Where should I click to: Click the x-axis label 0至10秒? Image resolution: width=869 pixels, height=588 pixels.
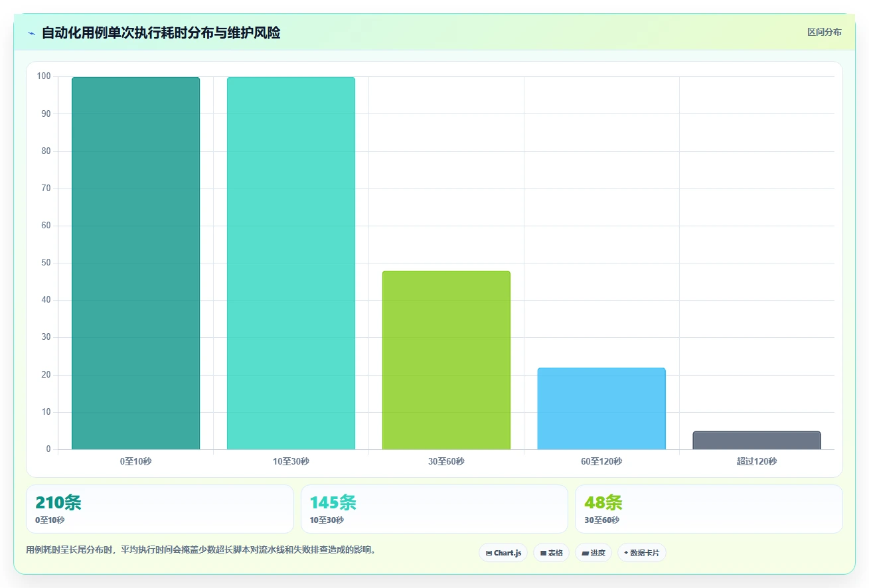pos(135,461)
